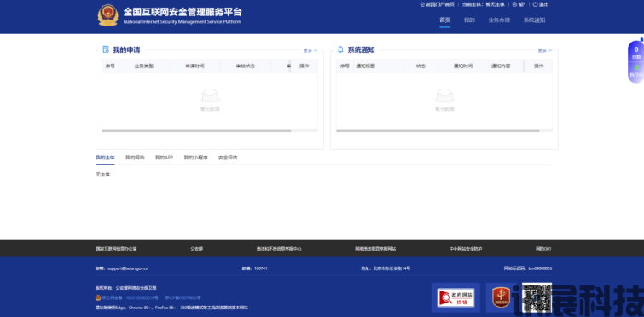
Task: Open the 我的 navigation menu
Action: 469,20
